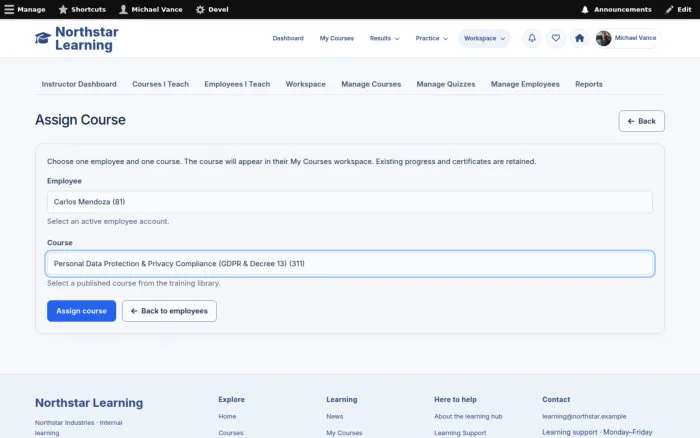
Task: Click the 'Select an active employee account.' hint
Action: pos(108,221)
